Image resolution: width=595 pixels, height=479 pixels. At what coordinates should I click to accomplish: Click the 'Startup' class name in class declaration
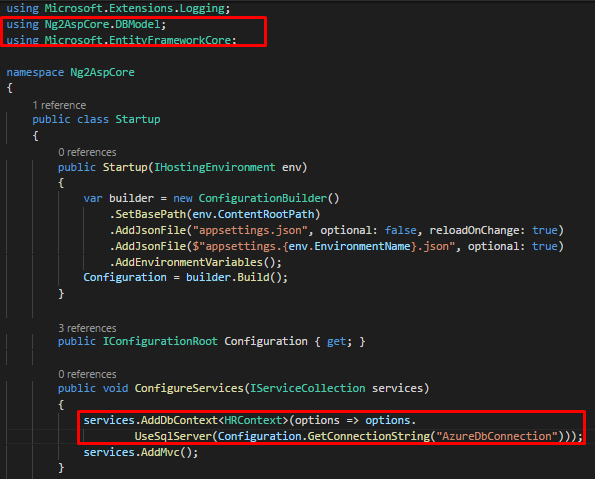point(138,119)
